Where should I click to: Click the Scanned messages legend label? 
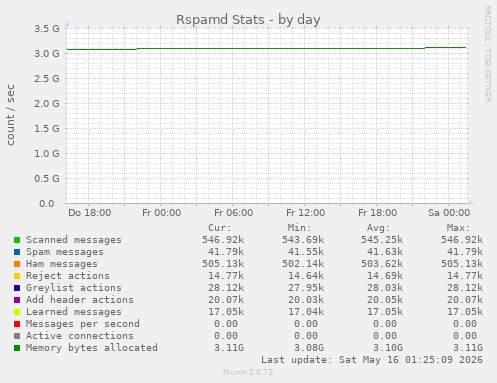coord(74,240)
